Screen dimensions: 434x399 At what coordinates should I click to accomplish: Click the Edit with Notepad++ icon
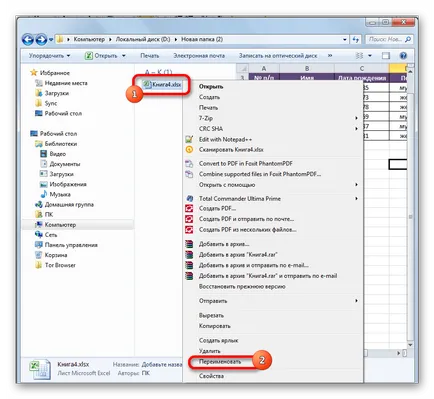[x=189, y=139]
